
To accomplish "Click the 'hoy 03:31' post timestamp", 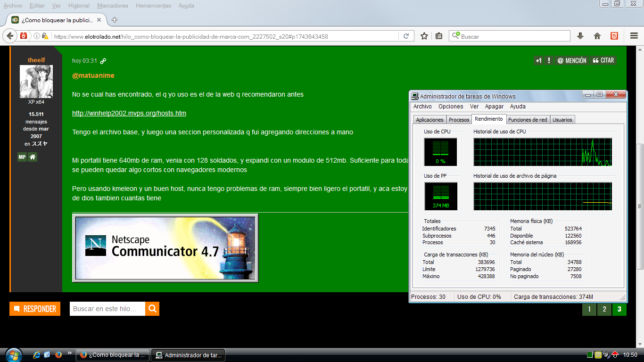I will tap(84, 61).
